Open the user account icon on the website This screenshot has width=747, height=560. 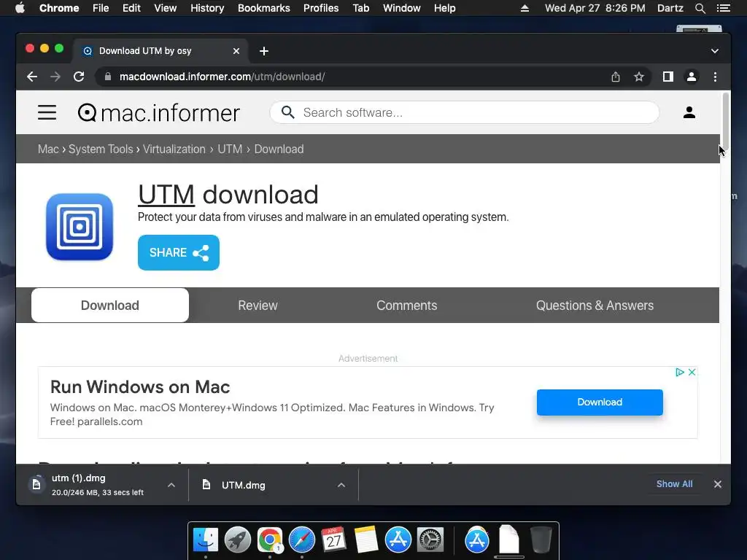tap(689, 112)
